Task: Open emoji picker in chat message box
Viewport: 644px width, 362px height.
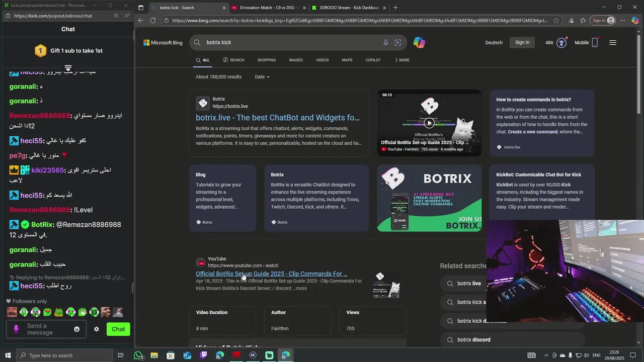Action: point(77,329)
